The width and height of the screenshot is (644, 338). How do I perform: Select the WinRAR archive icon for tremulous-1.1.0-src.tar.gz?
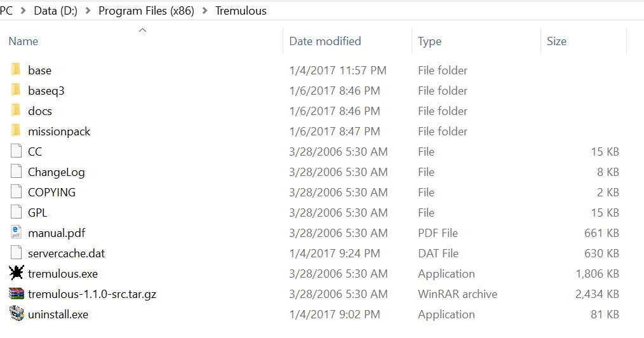point(17,294)
